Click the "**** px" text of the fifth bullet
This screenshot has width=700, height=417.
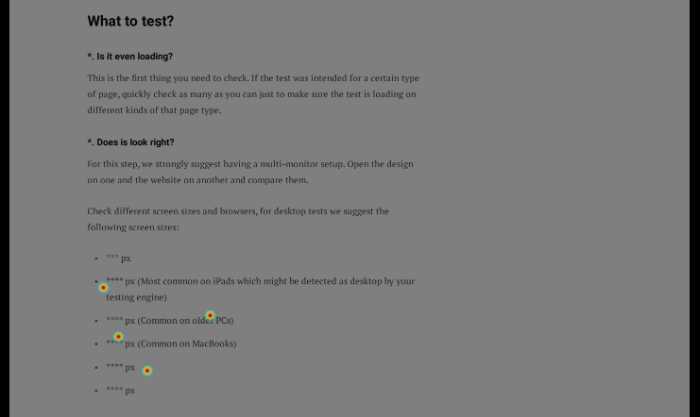click(120, 367)
